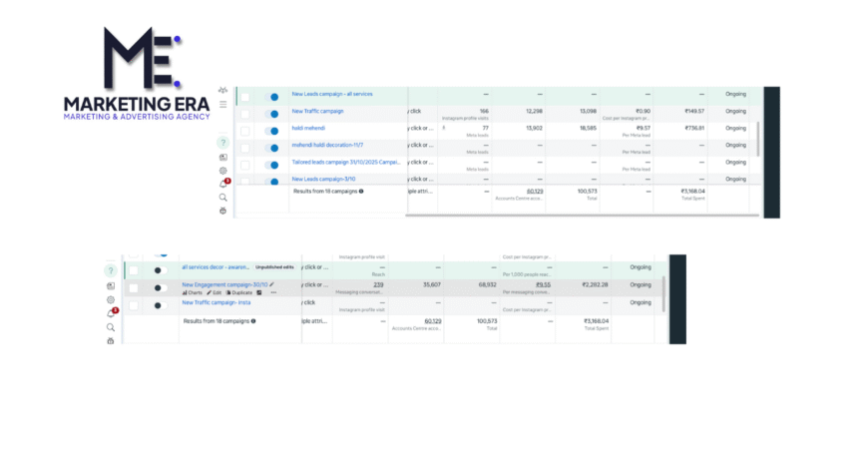
Task: Open Tailored leads campaign 31/10/2025 link
Action: coord(345,162)
